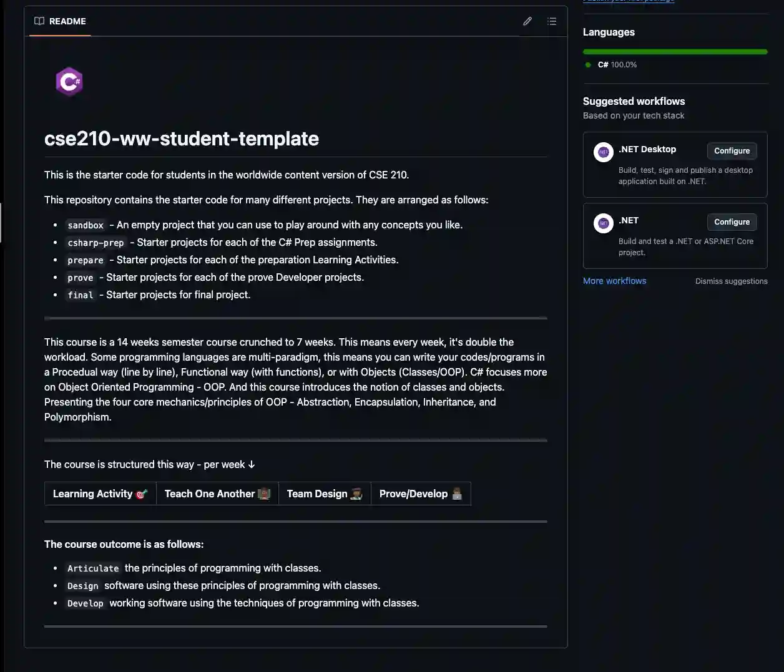Click the .NET Desktop workflow circular icon
The height and width of the screenshot is (672, 784).
point(603,152)
